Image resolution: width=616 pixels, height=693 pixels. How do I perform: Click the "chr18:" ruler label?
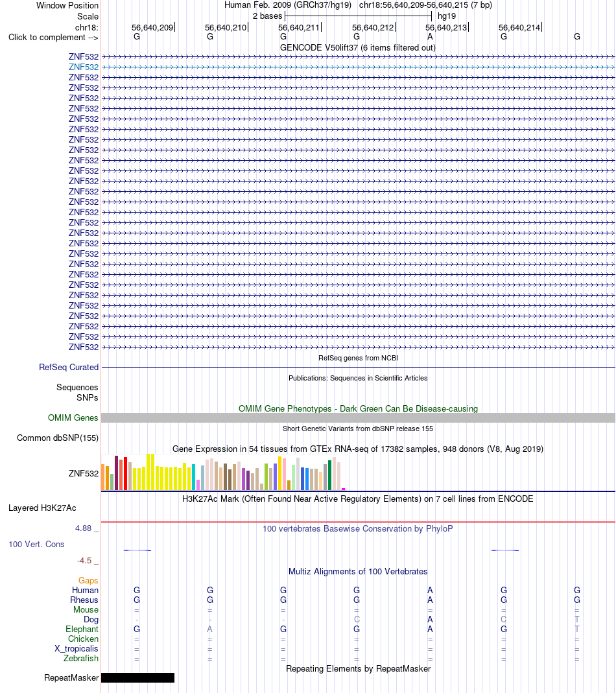point(87,27)
